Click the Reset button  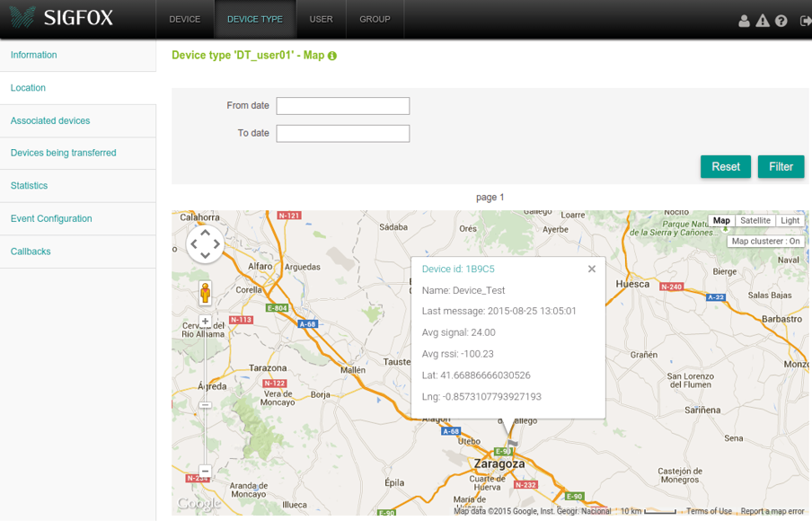[x=726, y=167]
